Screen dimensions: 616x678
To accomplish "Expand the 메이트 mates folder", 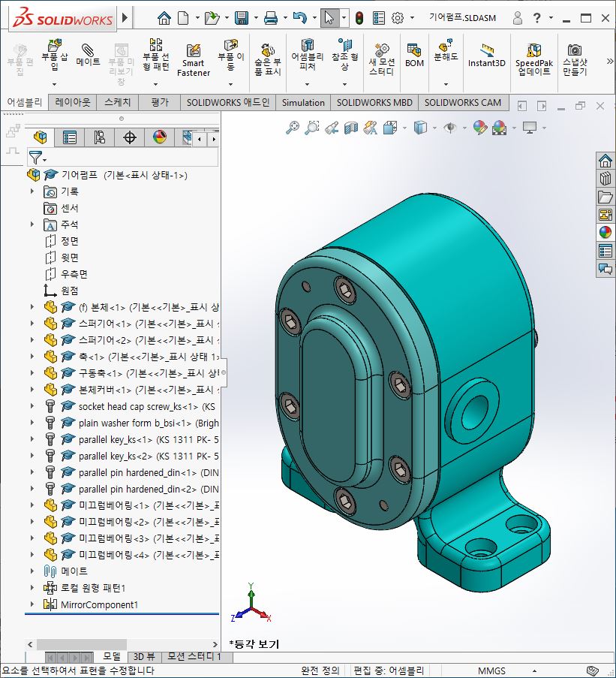I will click(x=32, y=571).
